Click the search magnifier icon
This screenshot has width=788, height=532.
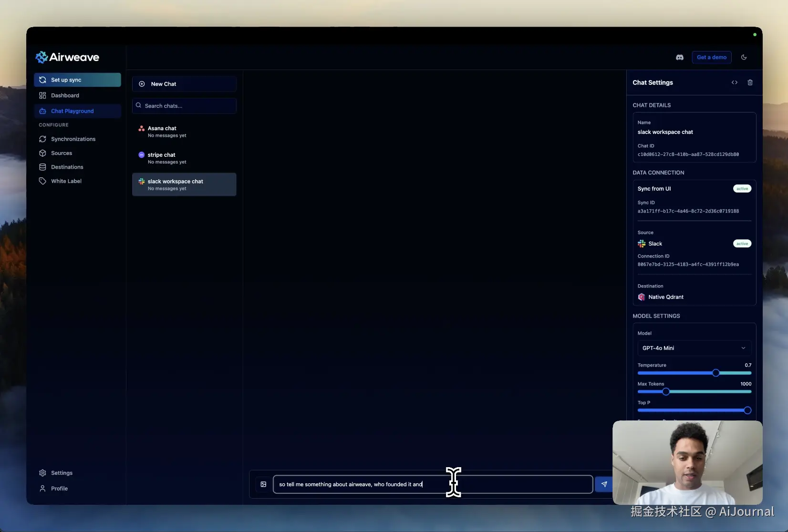pos(138,105)
